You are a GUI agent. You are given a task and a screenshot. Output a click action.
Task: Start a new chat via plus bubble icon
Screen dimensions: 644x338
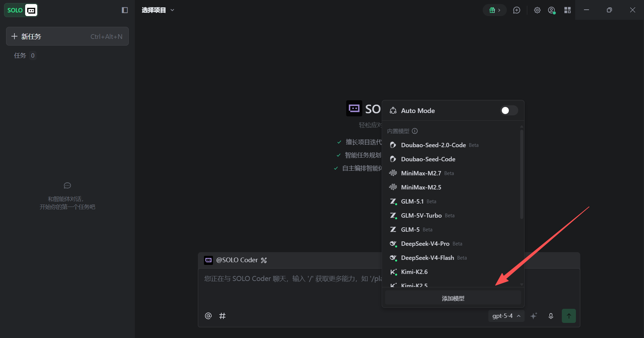[x=517, y=10]
